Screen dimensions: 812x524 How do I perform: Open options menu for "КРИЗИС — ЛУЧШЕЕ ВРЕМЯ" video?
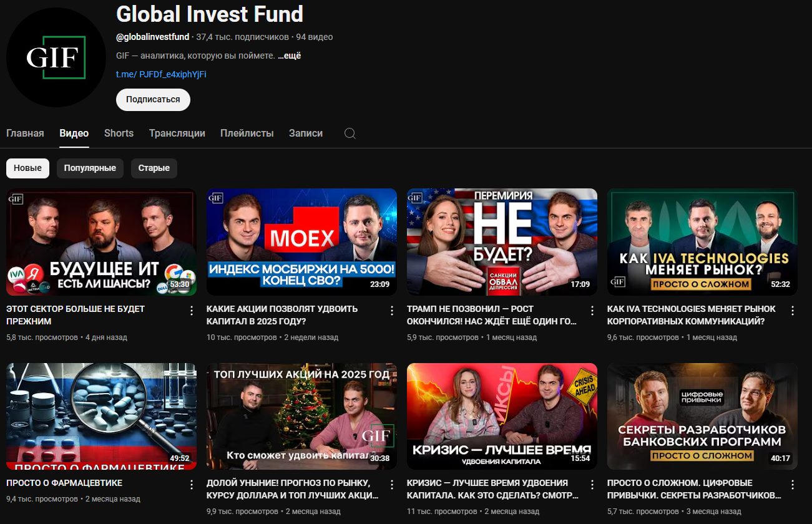click(x=592, y=485)
